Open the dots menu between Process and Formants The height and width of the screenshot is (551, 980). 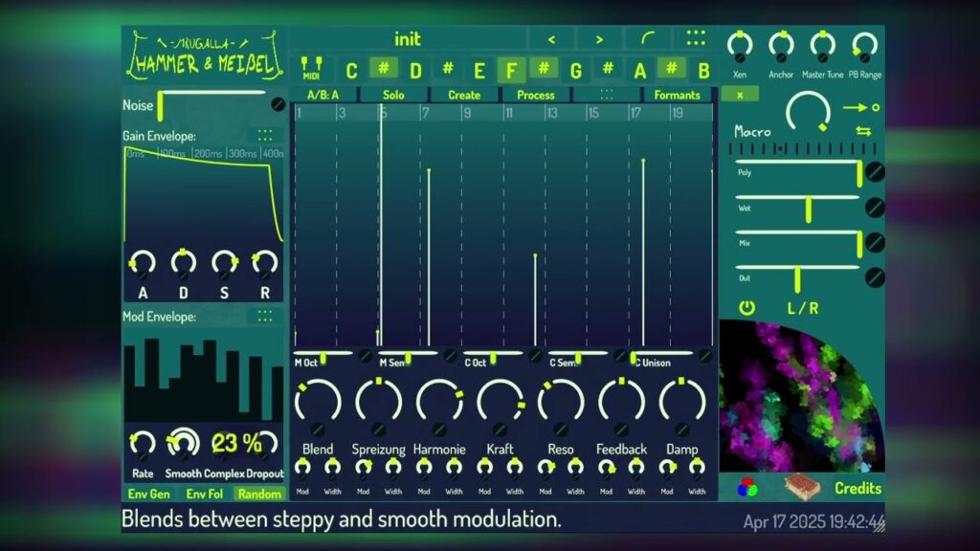(x=606, y=95)
